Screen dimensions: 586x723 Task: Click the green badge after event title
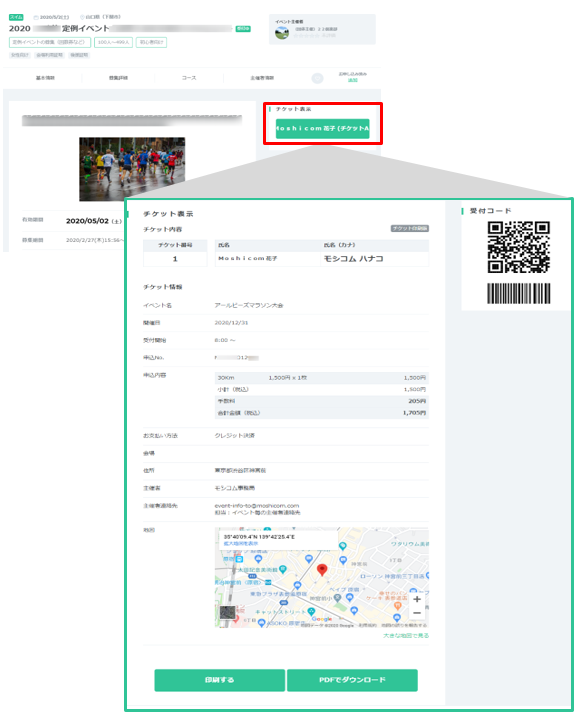click(243, 29)
